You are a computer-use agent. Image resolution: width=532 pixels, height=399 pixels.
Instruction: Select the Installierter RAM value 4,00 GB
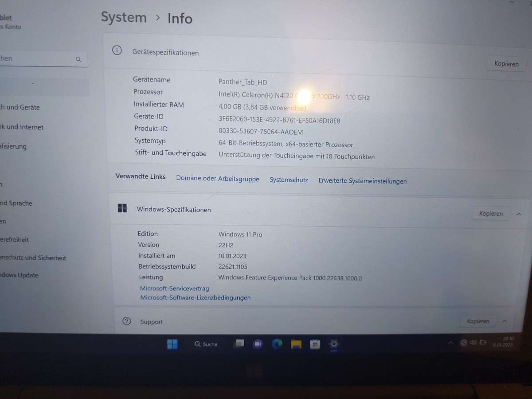[262, 107]
